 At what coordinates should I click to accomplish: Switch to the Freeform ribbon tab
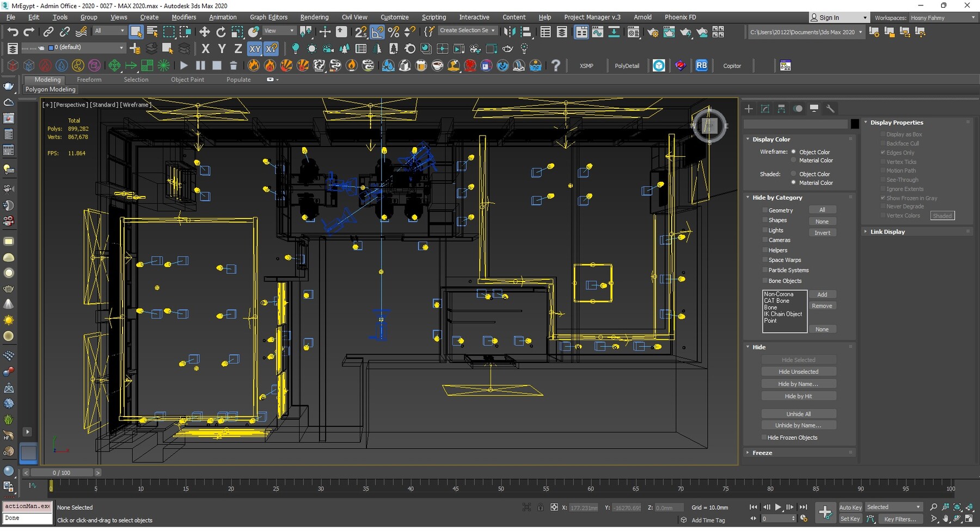(x=89, y=80)
